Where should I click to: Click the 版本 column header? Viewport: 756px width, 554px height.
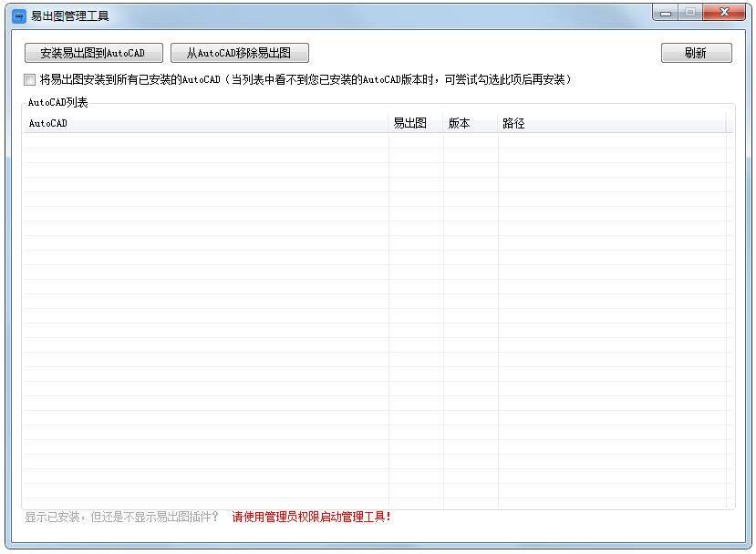coord(459,123)
